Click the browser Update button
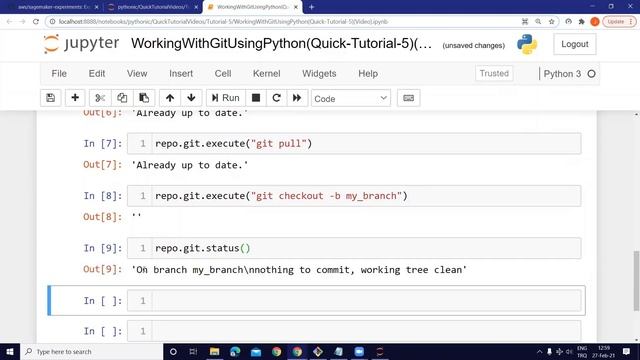The width and height of the screenshot is (640, 360). (x=619, y=22)
